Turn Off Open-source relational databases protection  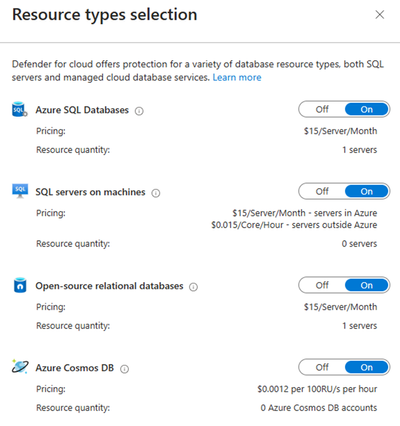pos(322,285)
